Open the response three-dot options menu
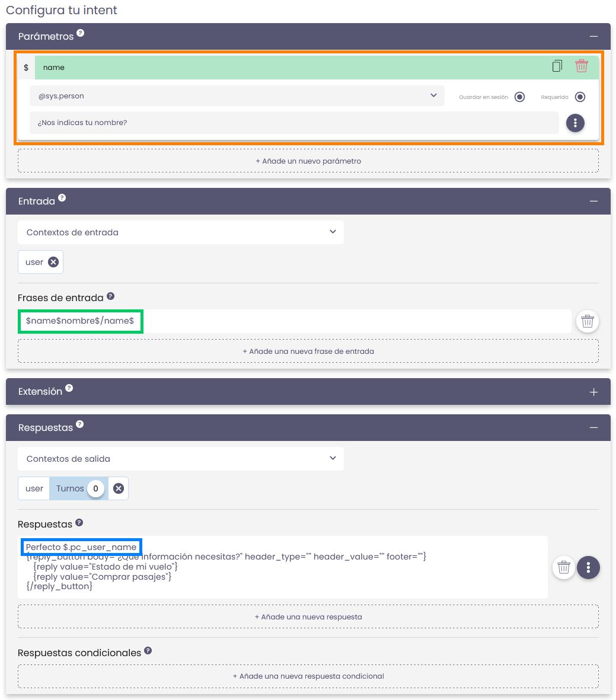 click(588, 568)
